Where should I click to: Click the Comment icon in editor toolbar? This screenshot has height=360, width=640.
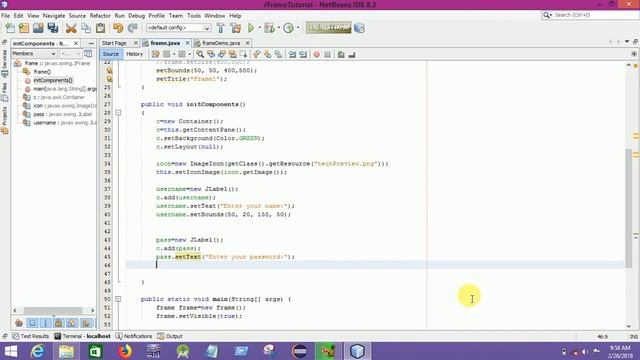tap(341, 54)
